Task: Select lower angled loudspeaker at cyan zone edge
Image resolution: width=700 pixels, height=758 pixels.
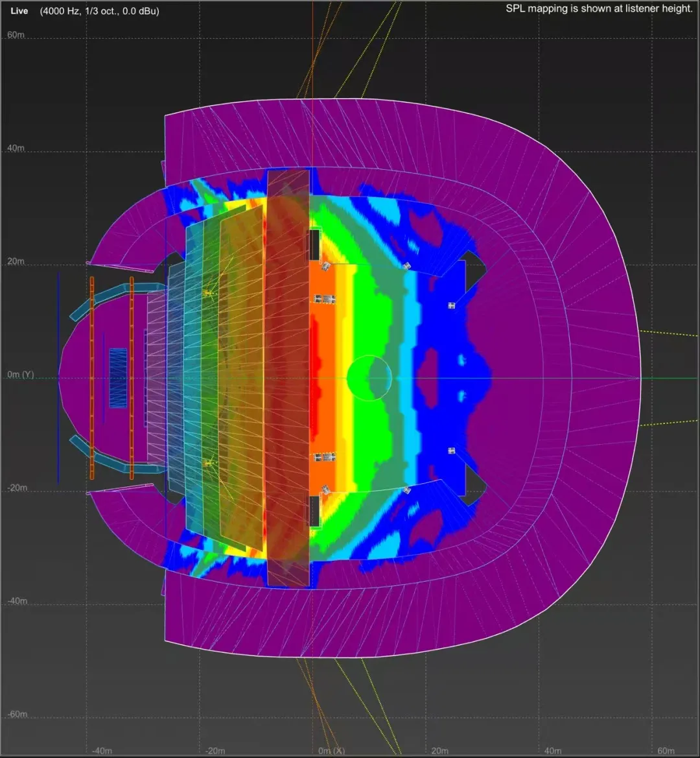Action: [406, 490]
